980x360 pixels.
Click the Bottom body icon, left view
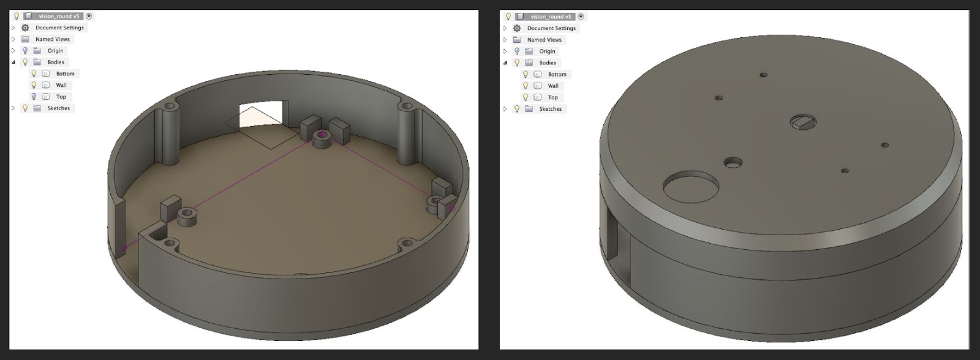(x=45, y=73)
